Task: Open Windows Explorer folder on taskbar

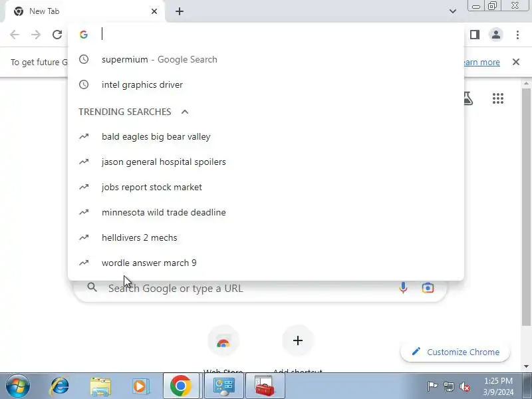Action: point(100,386)
